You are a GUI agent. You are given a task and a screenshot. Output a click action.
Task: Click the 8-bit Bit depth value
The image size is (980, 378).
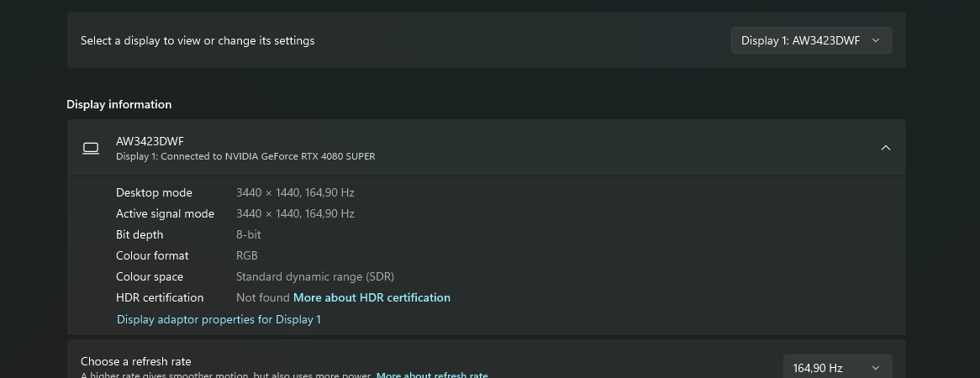point(250,234)
